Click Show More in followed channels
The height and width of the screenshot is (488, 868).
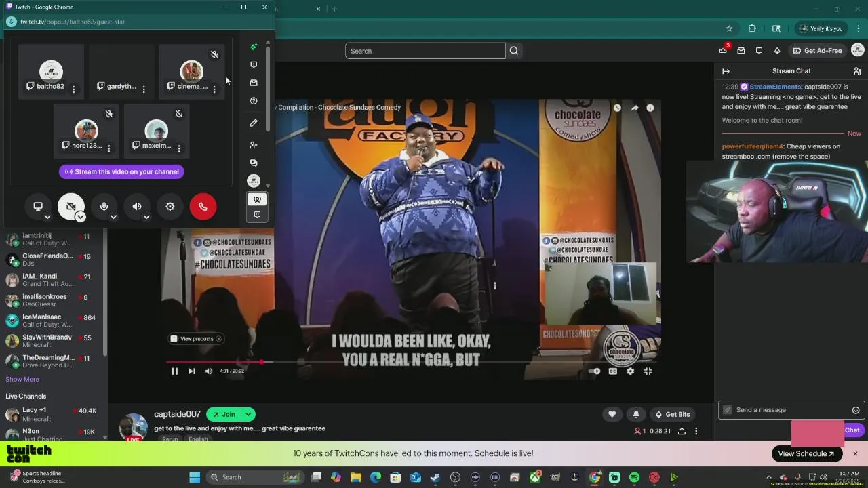coord(22,379)
